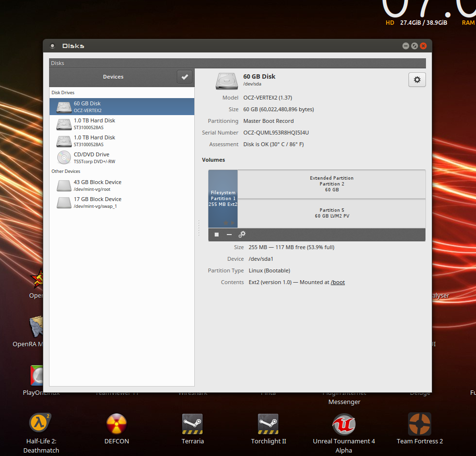Open Torchlight II desktop shortcut
Image resolution: width=476 pixels, height=456 pixels.
268,424
